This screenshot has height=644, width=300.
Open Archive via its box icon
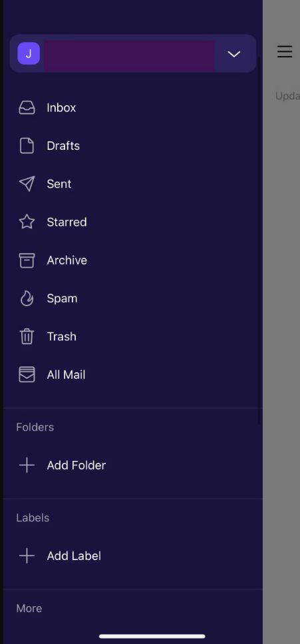pyautogui.click(x=27, y=260)
